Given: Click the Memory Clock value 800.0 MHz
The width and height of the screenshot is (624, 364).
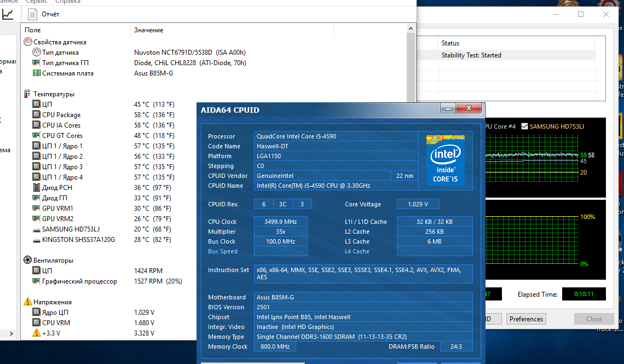Looking at the screenshot, I should [x=275, y=346].
